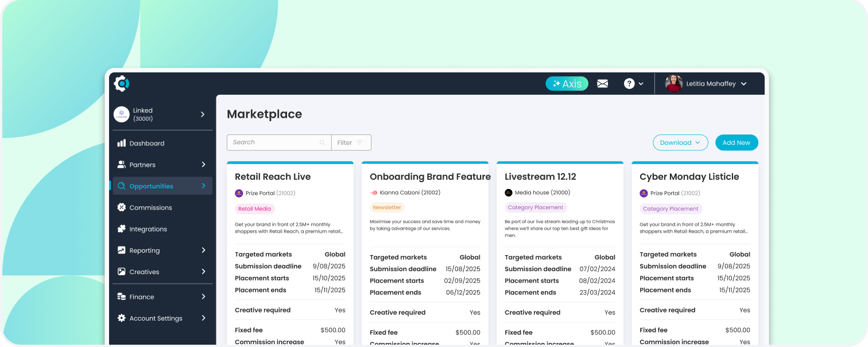Expand the Reporting submenu chevron
Screen dimensions: 868x347
pyautogui.click(x=203, y=250)
